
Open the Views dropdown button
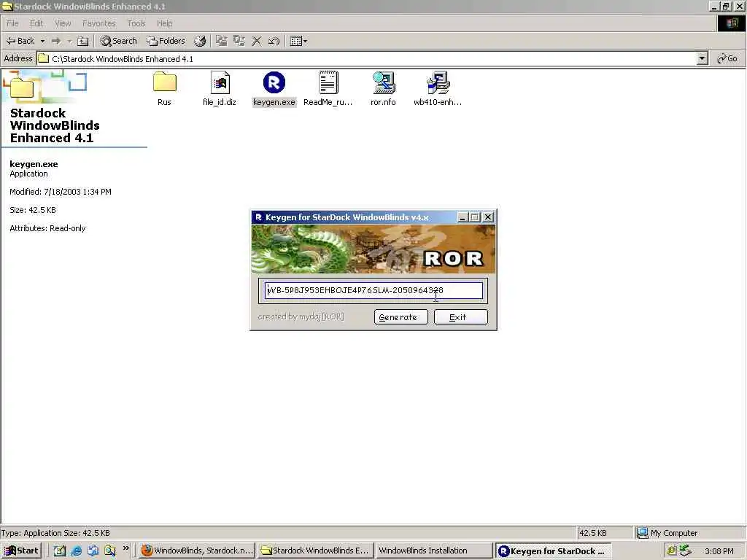click(298, 41)
